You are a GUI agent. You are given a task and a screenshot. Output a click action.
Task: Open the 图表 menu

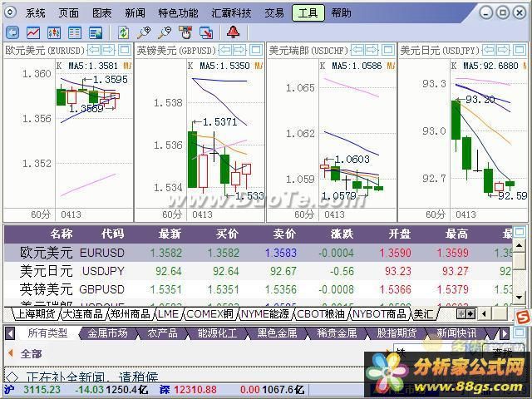[101, 13]
